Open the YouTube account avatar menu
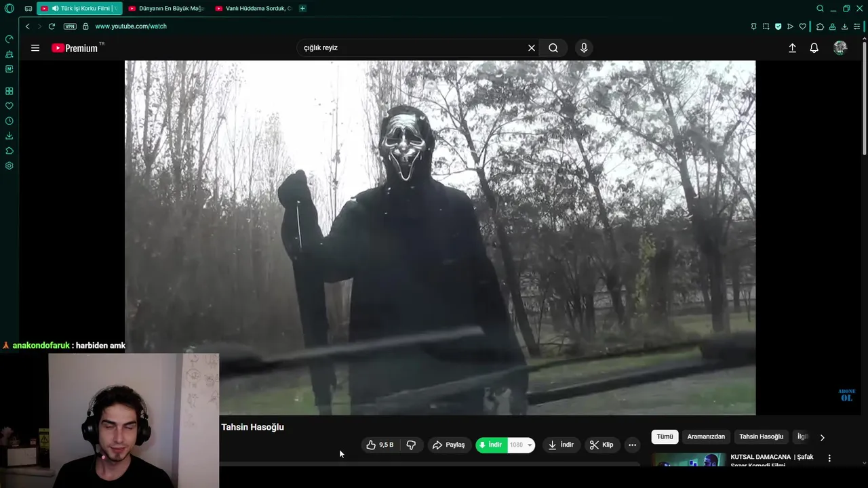The width and height of the screenshot is (868, 488). (840, 48)
